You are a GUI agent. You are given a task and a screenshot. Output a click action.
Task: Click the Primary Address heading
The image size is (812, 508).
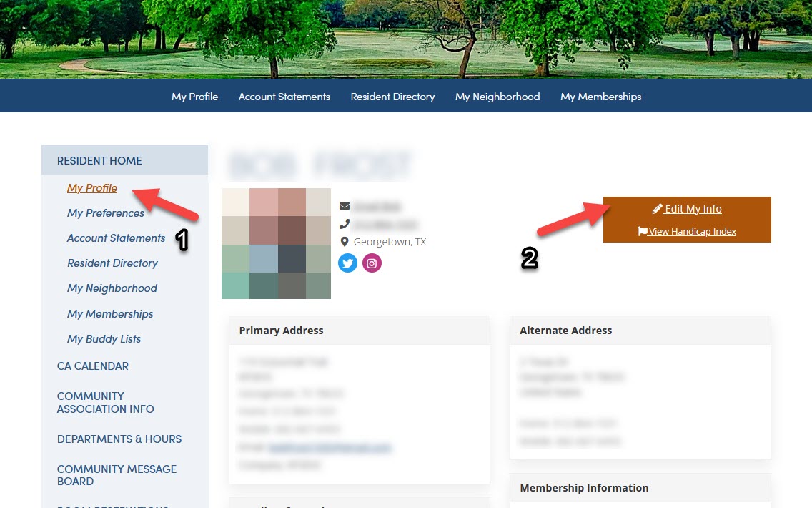click(281, 331)
